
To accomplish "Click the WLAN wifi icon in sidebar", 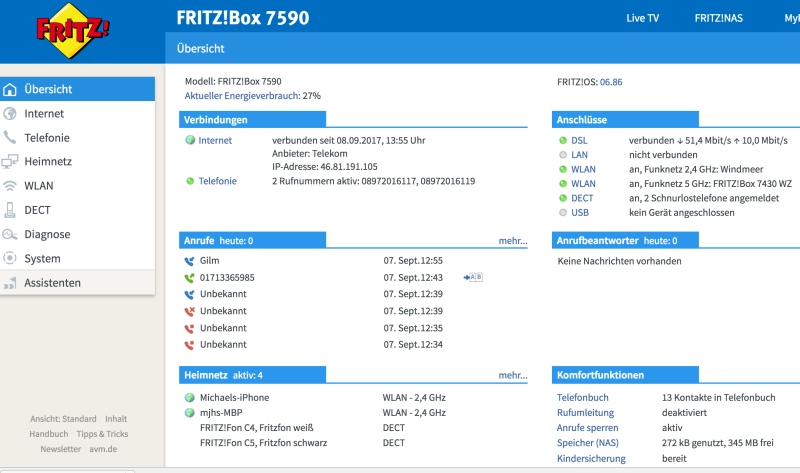I will click(10, 186).
